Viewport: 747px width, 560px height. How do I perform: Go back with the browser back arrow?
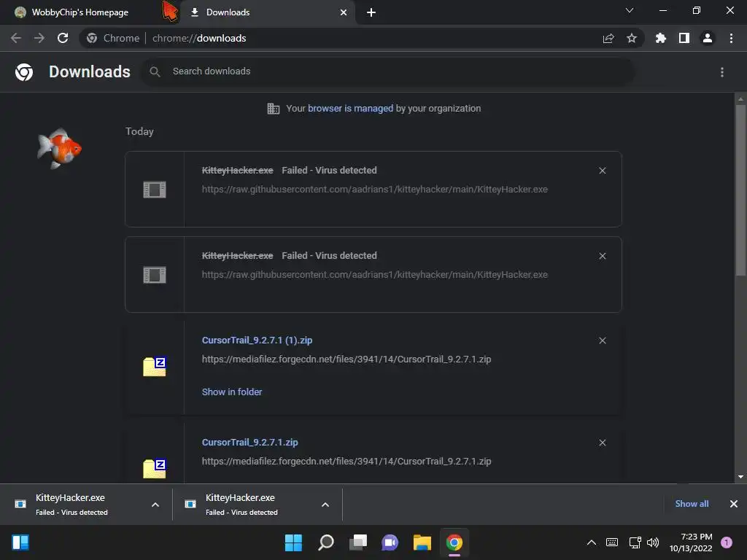click(x=16, y=38)
